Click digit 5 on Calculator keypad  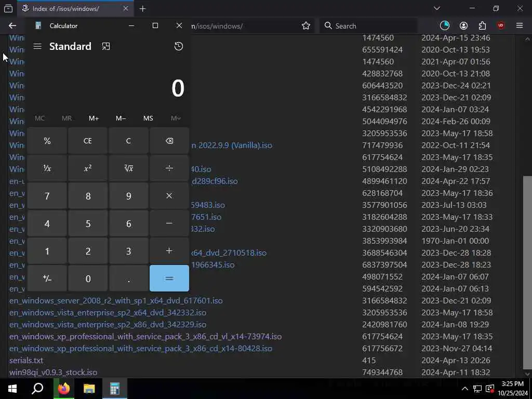(x=87, y=223)
